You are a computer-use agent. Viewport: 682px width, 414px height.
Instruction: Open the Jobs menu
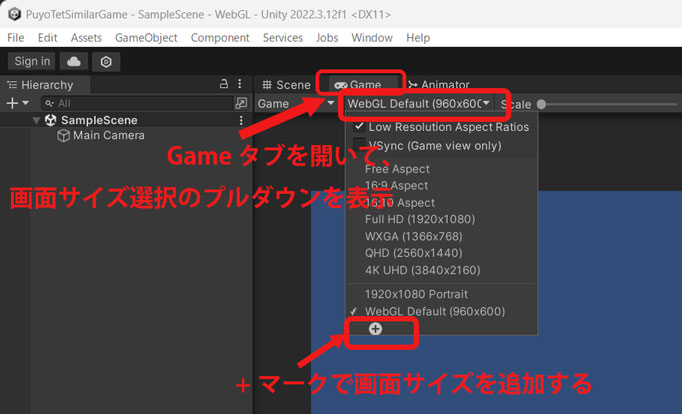pos(327,38)
